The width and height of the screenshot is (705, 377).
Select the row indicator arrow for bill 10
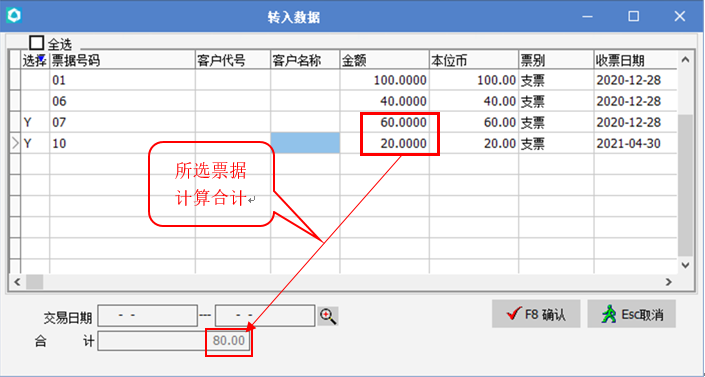[15, 143]
